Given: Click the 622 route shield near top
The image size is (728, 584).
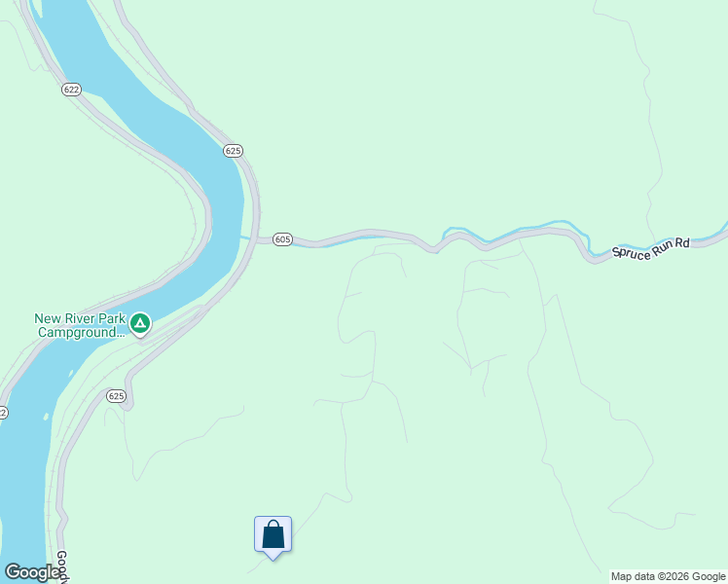Looking at the screenshot, I should pos(71,90).
